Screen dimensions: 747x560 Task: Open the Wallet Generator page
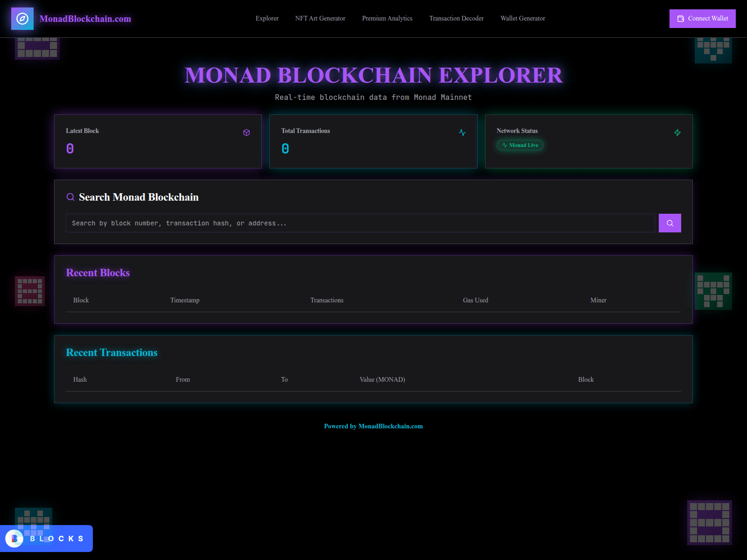(x=522, y=18)
